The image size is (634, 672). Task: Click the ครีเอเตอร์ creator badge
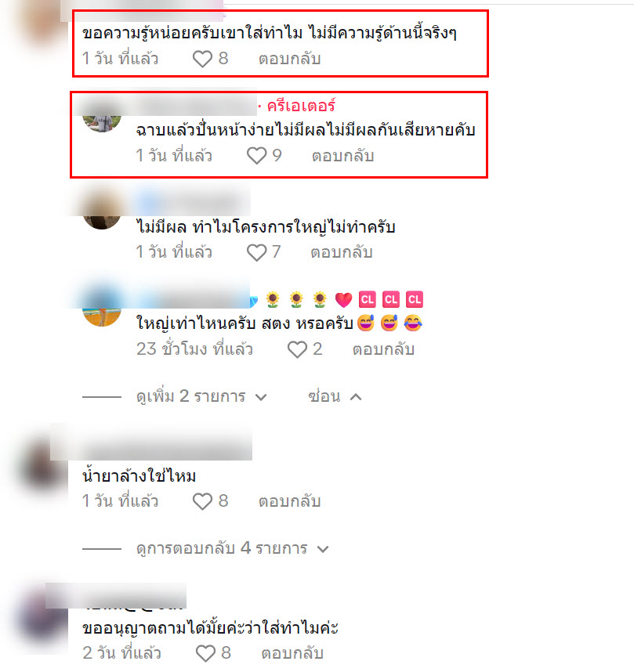coord(301,106)
